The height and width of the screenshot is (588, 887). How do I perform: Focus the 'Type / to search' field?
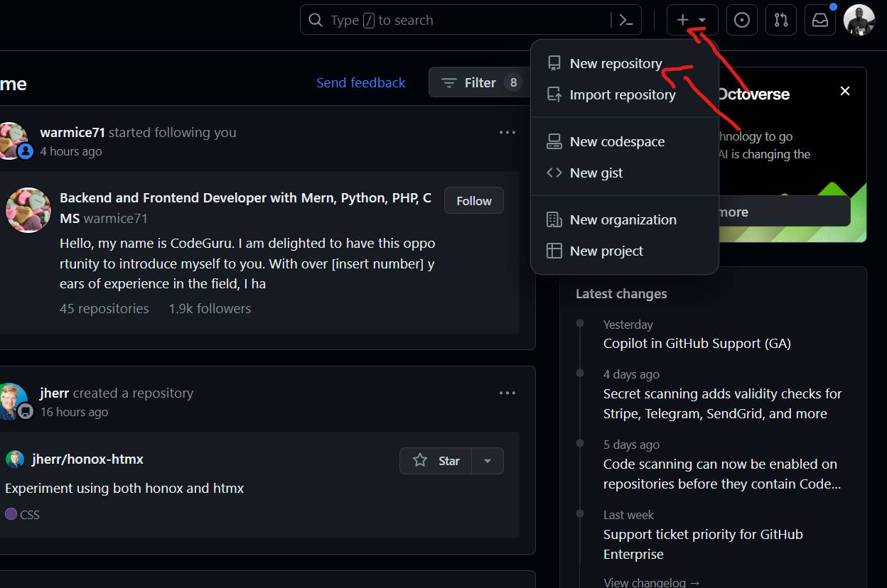click(x=471, y=21)
